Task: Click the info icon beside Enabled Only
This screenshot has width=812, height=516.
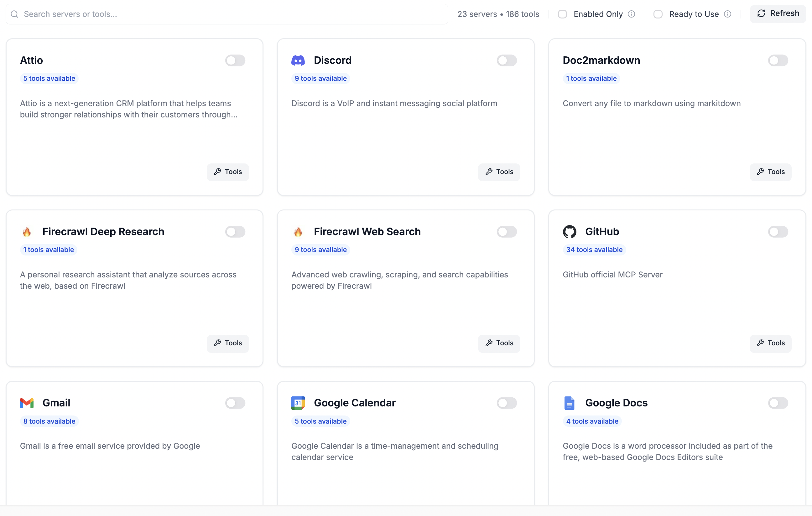Action: click(631, 14)
